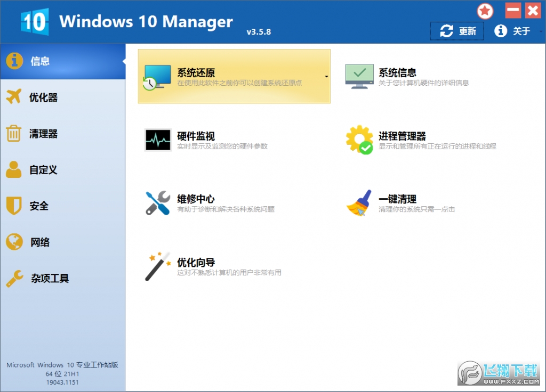Click the version text v3.5.8
The image size is (546, 392).
click(259, 31)
